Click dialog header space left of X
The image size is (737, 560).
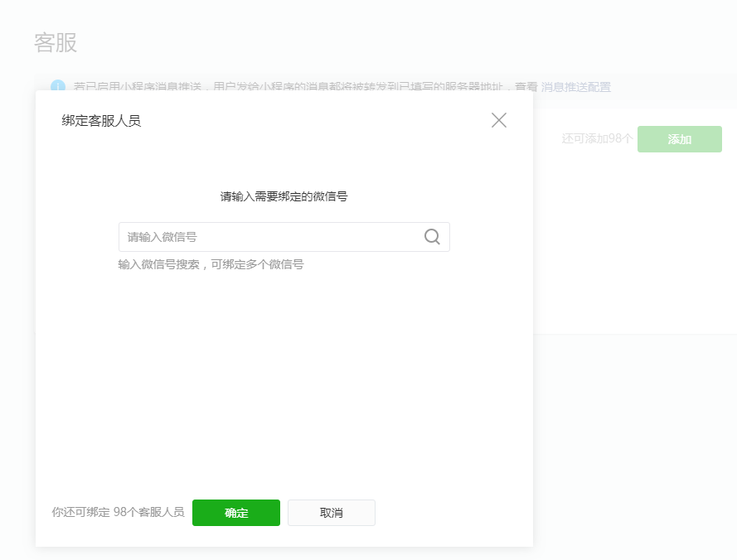(x=332, y=121)
